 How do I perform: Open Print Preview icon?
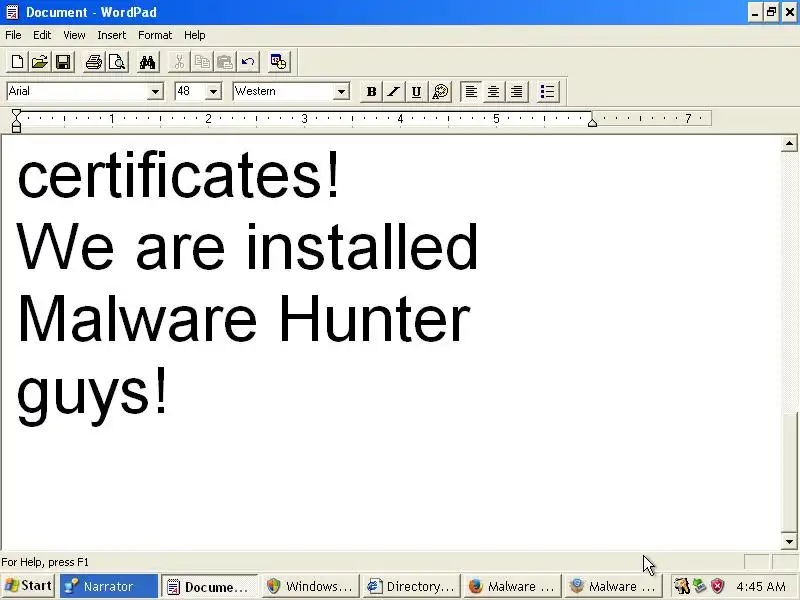click(117, 62)
